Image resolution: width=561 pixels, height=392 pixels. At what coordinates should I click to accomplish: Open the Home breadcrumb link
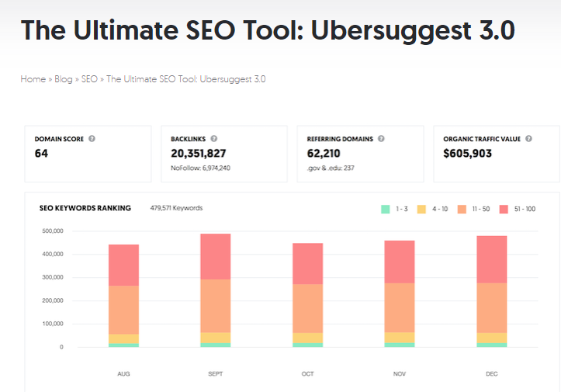pos(33,79)
